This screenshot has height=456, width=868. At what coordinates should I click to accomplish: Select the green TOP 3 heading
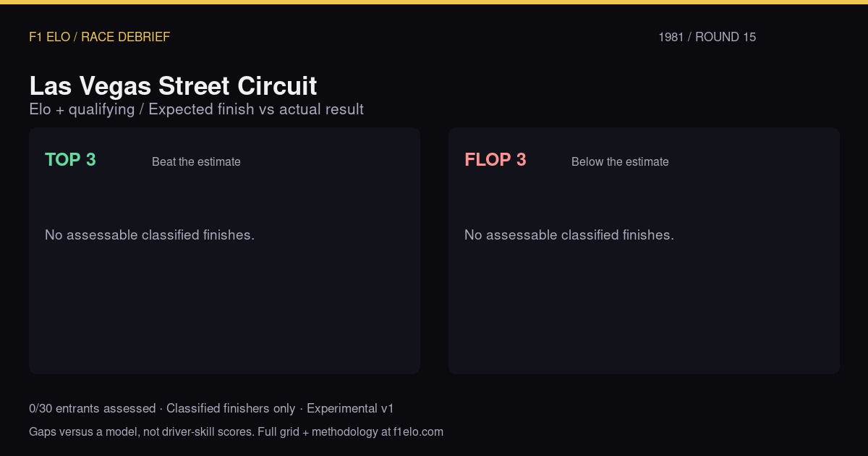(70, 160)
